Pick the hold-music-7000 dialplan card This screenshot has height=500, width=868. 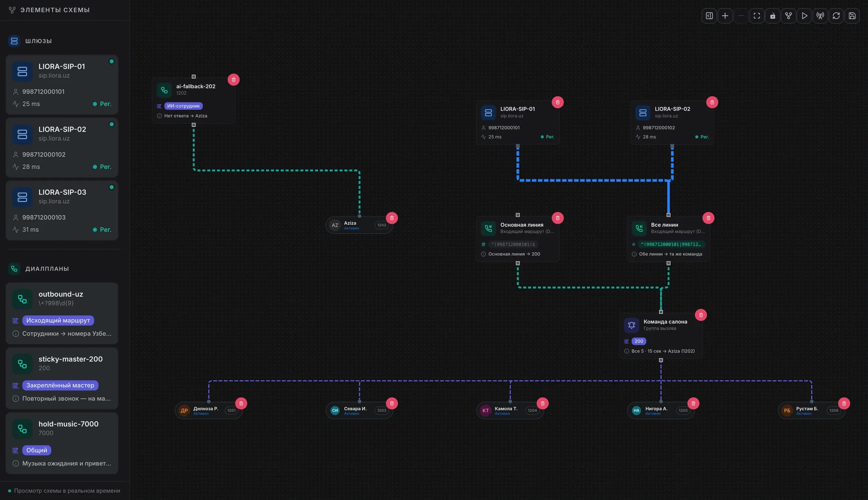(x=62, y=443)
